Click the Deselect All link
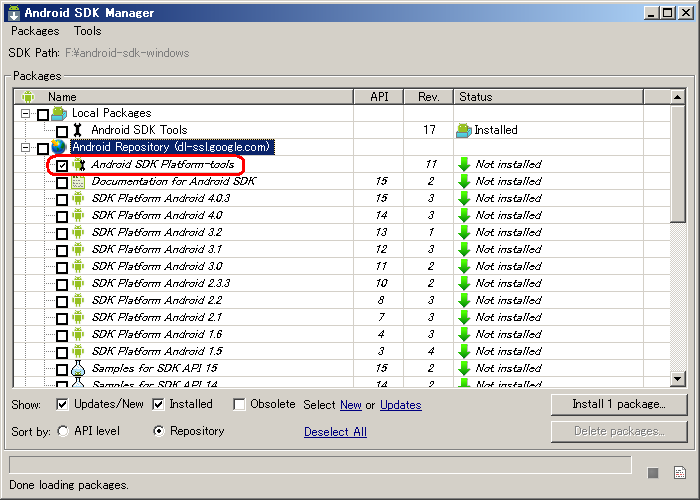The height and width of the screenshot is (500, 700). coord(335,432)
